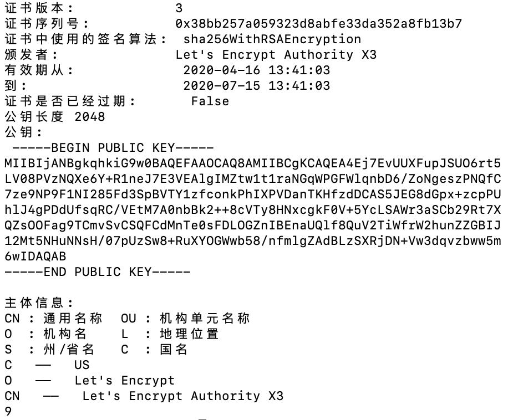Click the sha256WithRSAEncryption signature algorithm text
Viewport: 508px width, 420px height.
point(272,39)
